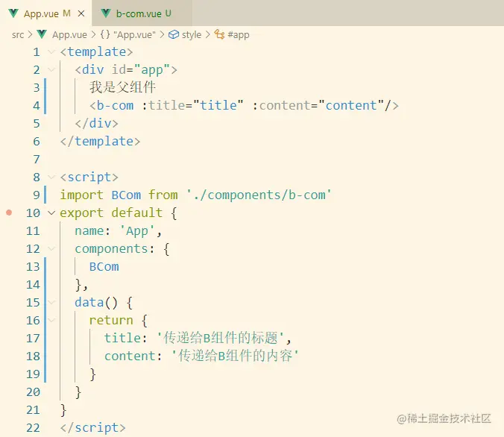Select style in the breadcrumb

[192, 34]
